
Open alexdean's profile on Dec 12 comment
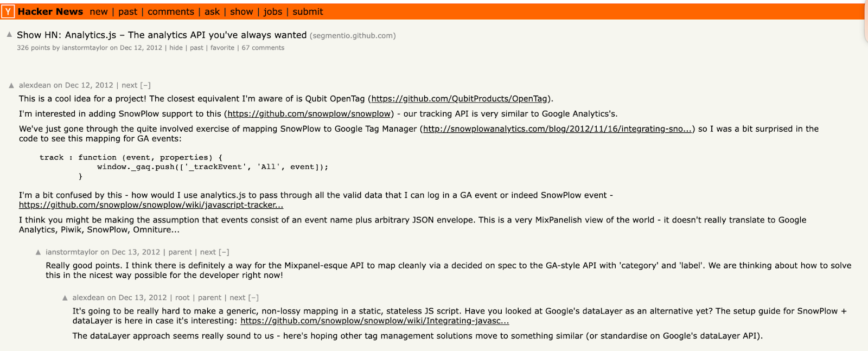(x=35, y=85)
